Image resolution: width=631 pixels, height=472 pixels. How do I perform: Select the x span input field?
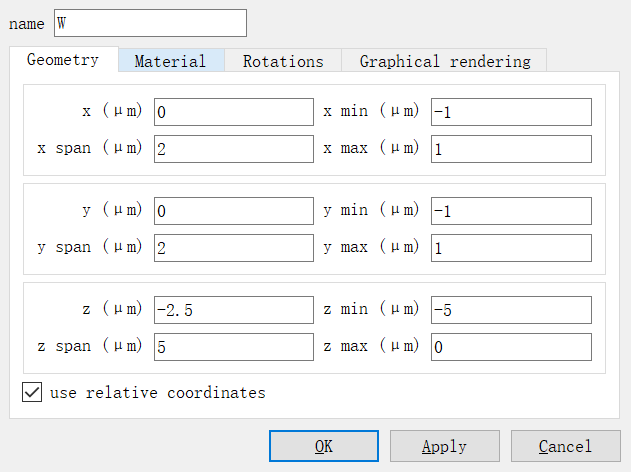(233, 149)
